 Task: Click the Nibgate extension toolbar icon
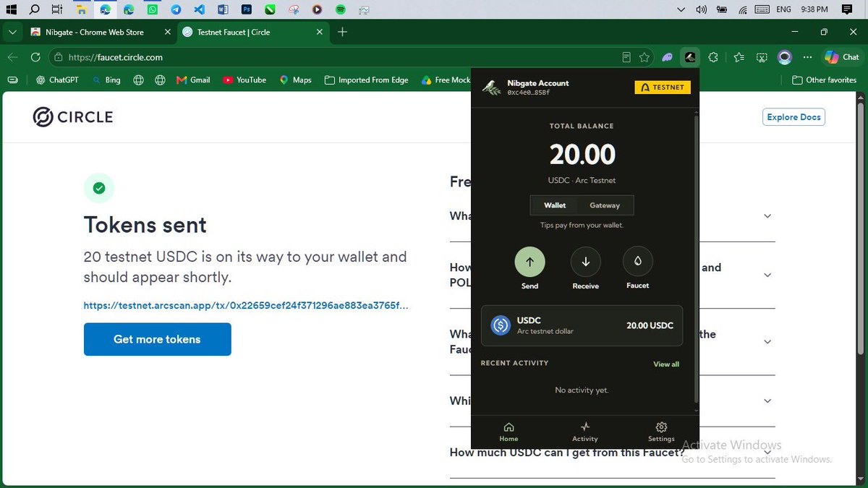(x=690, y=57)
